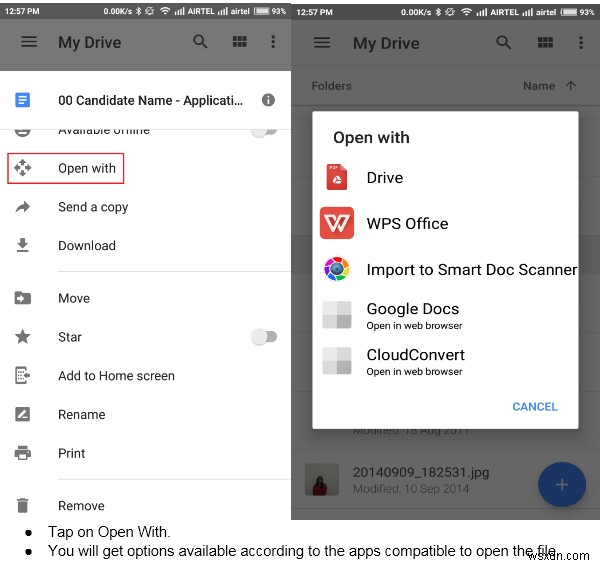
Task: Tap the 00 Candidate Name file title
Action: (x=150, y=100)
